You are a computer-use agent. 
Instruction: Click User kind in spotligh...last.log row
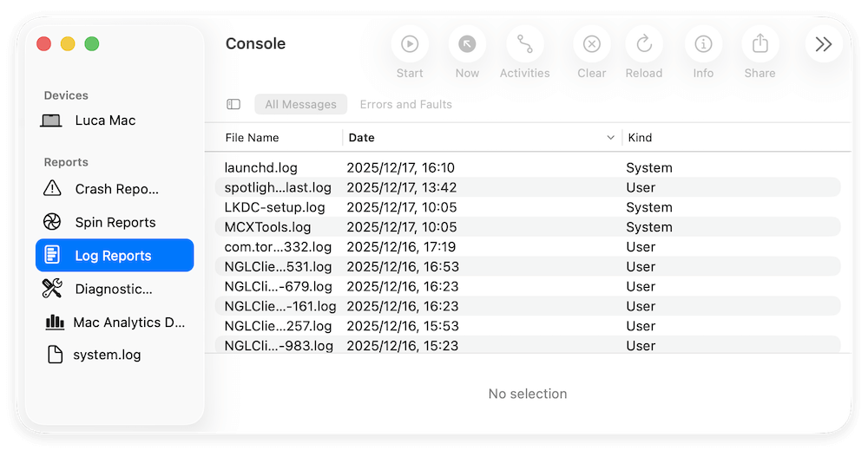[641, 188]
